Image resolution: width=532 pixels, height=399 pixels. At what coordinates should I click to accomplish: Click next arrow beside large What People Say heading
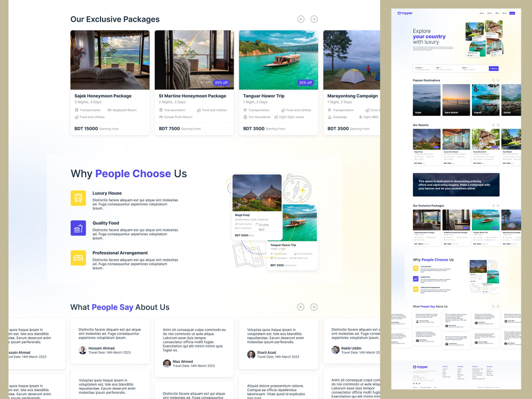click(x=314, y=307)
